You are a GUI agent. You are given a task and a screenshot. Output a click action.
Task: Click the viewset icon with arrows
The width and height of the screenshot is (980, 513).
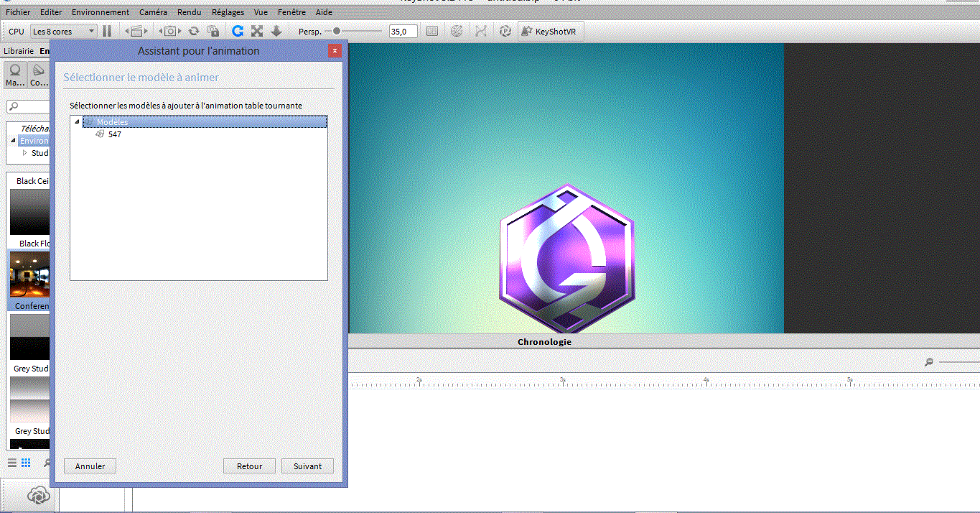pyautogui.click(x=136, y=31)
